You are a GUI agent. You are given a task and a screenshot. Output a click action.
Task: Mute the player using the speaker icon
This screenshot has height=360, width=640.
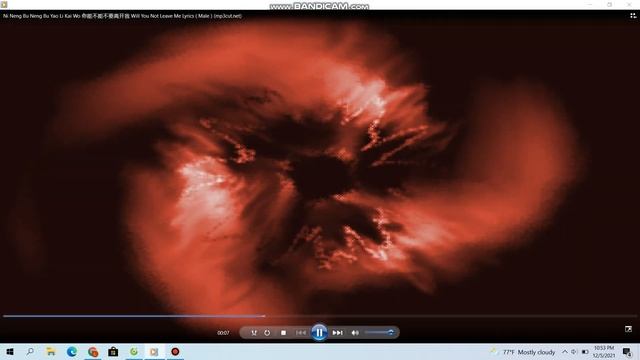point(355,333)
